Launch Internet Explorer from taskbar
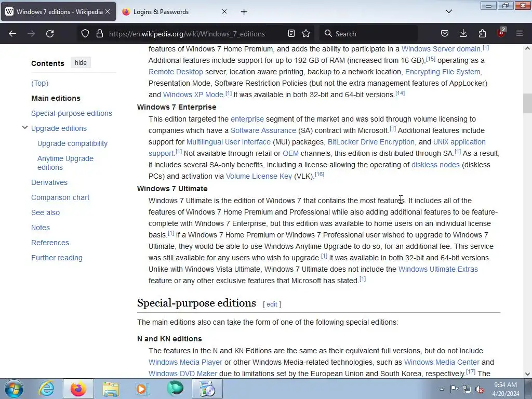Image resolution: width=532 pixels, height=399 pixels. tap(46, 389)
